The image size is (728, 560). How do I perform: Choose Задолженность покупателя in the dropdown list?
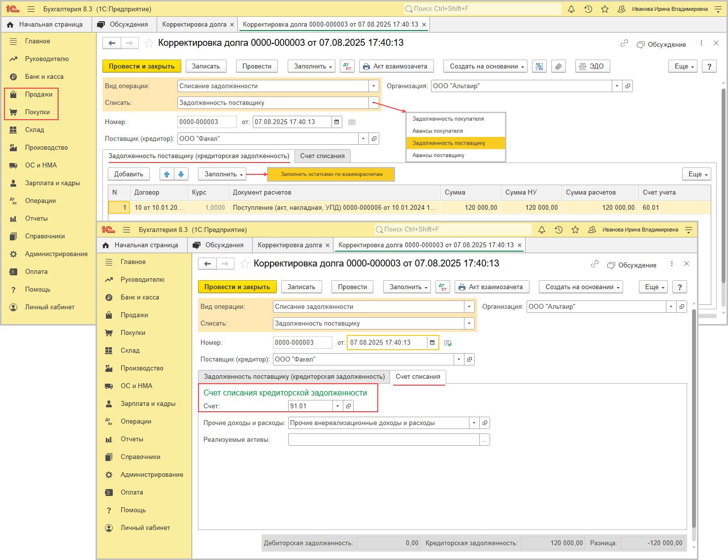coord(448,119)
